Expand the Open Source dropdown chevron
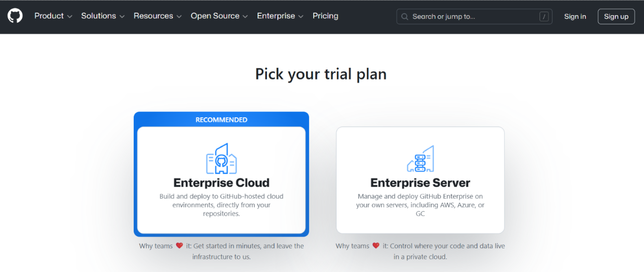This screenshot has height=272, width=644. pos(246,17)
